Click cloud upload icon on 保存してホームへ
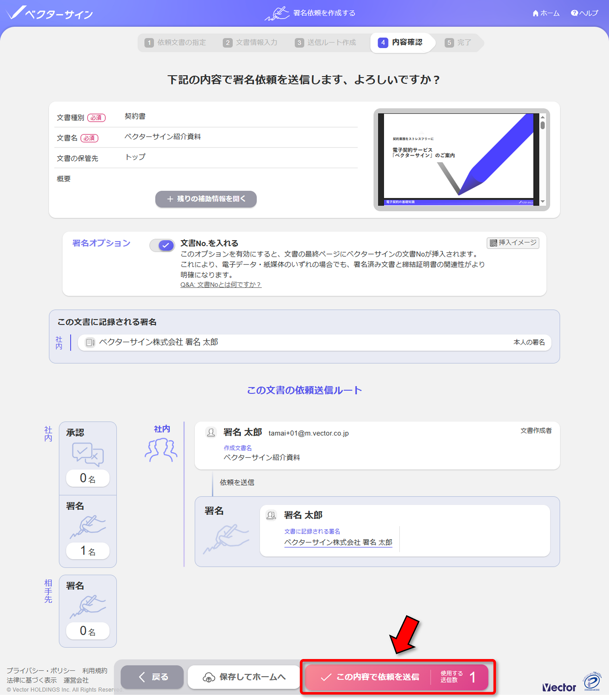 tap(208, 677)
